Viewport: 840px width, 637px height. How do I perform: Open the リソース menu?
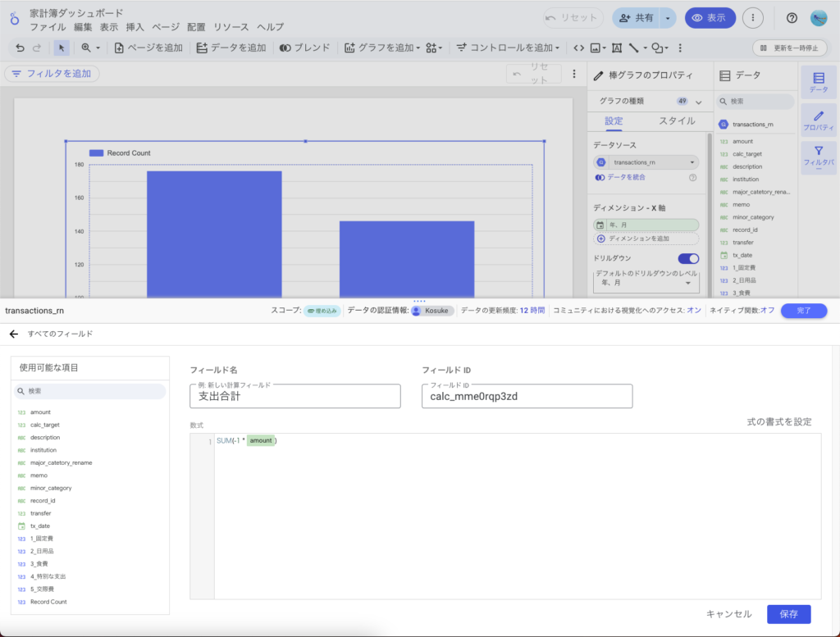tap(231, 27)
